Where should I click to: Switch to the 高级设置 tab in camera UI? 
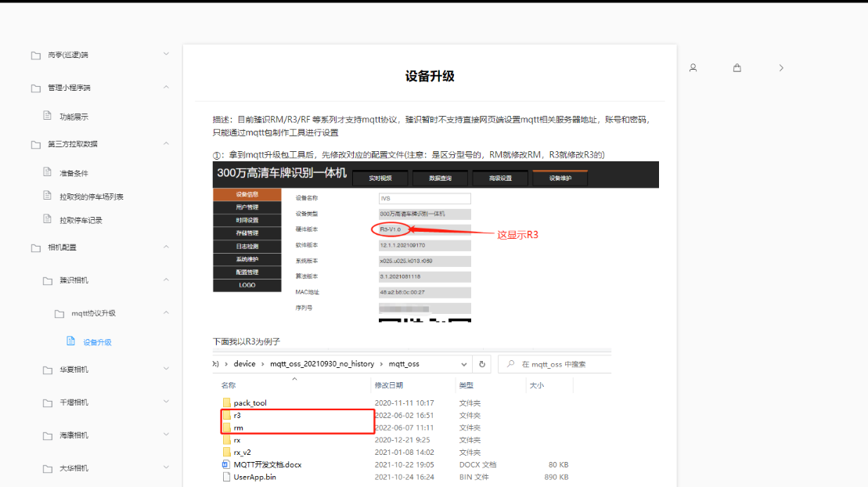[500, 179]
